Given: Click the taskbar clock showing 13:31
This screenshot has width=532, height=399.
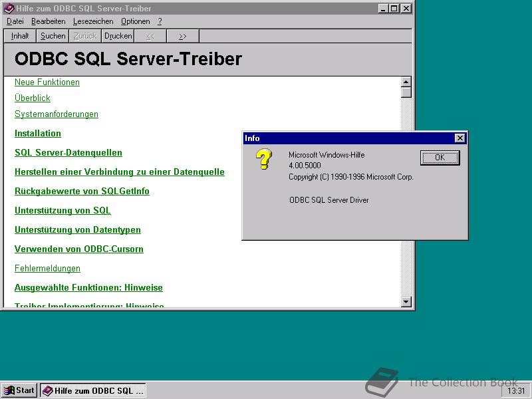Looking at the screenshot, I should pos(516,391).
